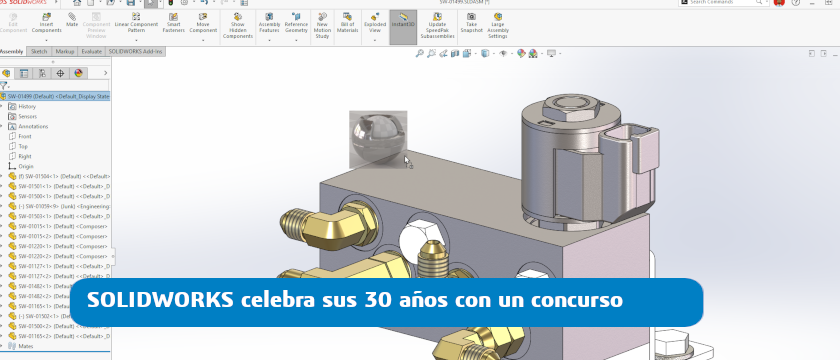This screenshot has width=840, height=360.
Task: Click the Section View icon
Action: pos(455,54)
